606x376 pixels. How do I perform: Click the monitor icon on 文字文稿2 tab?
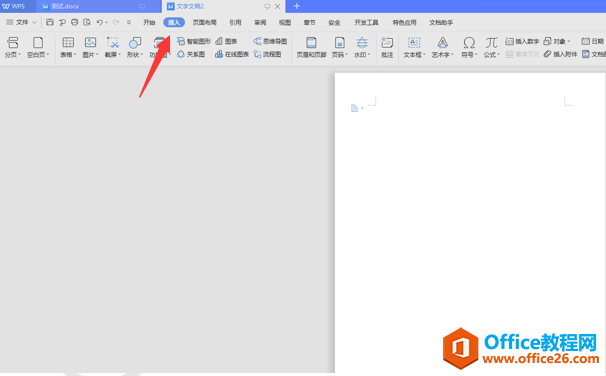pos(267,6)
